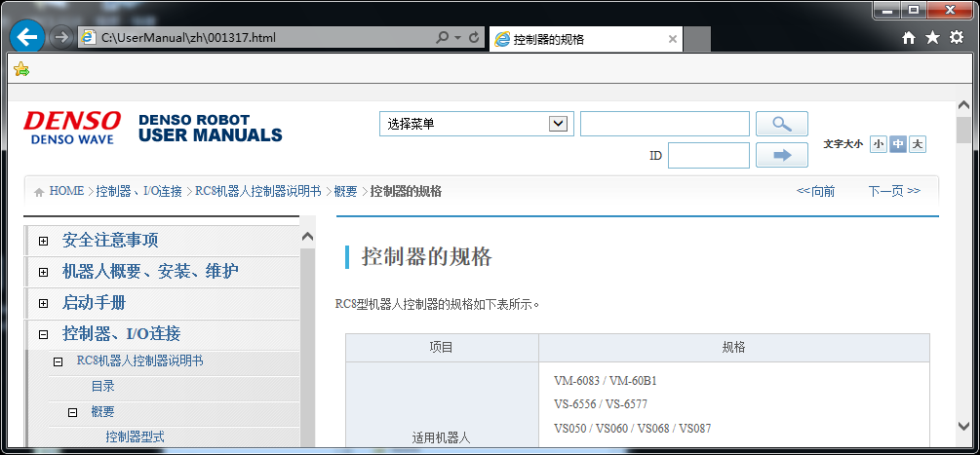The image size is (980, 455).
Task: Click the browser Forward arrow button
Action: (61, 37)
